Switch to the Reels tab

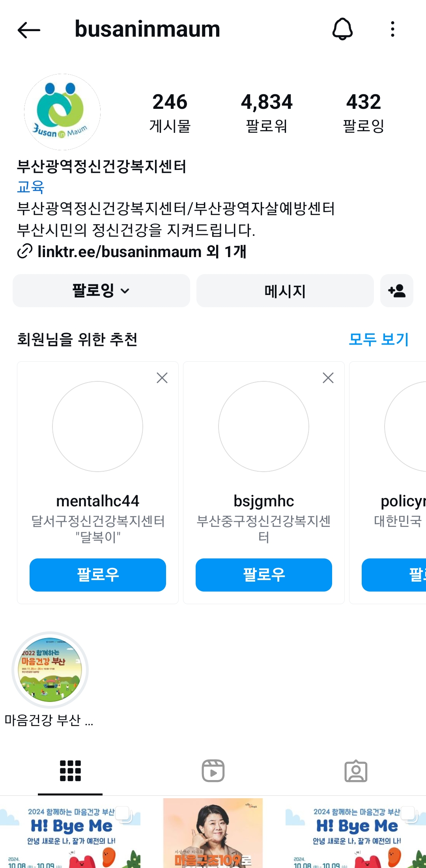[213, 771]
